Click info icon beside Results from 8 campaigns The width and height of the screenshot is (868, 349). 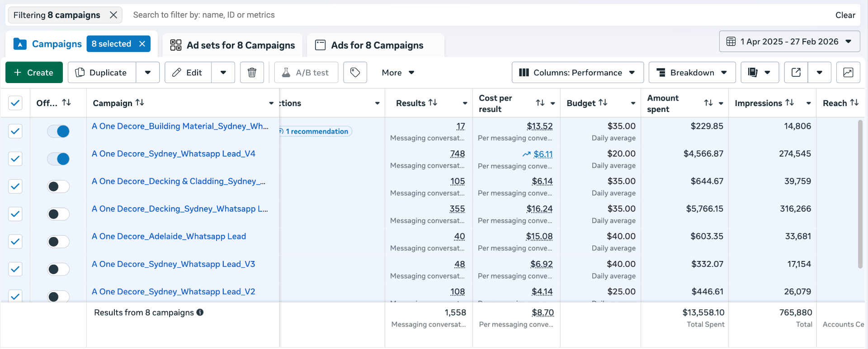200,312
